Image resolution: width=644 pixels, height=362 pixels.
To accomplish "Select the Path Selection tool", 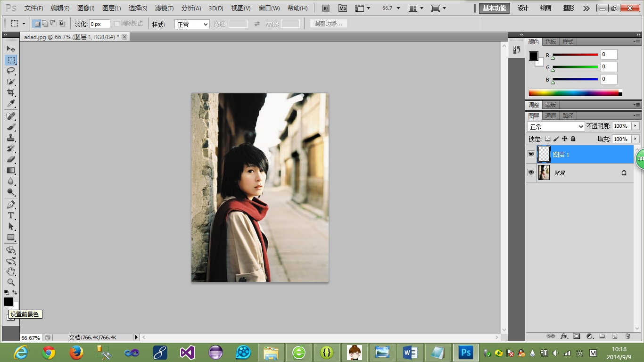I will pos(11,226).
